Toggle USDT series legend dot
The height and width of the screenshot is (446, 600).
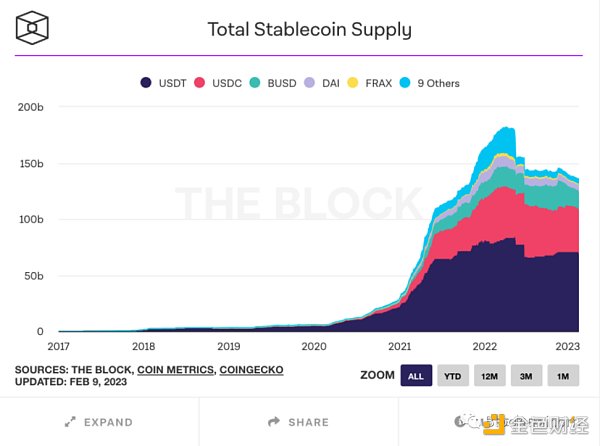click(x=146, y=83)
